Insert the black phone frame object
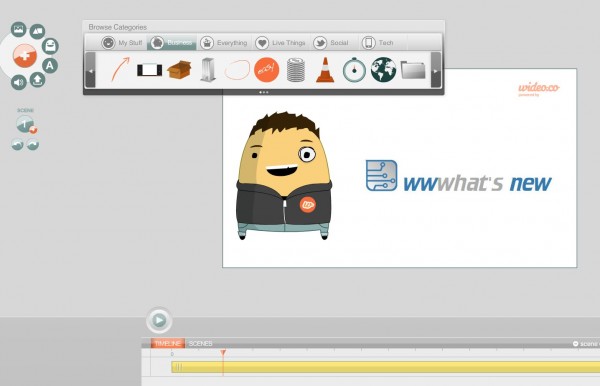The height and width of the screenshot is (386, 600). click(150, 70)
